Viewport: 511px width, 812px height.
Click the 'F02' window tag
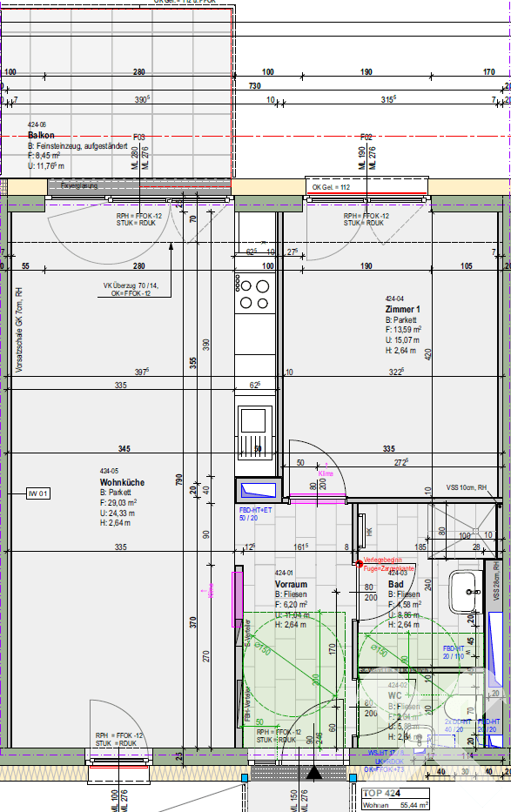[x=366, y=138]
